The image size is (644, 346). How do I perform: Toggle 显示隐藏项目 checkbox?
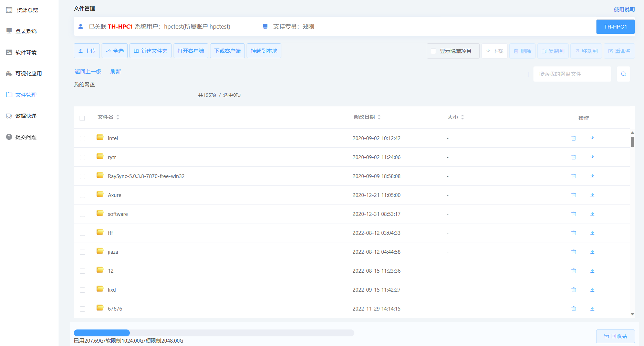(x=433, y=51)
